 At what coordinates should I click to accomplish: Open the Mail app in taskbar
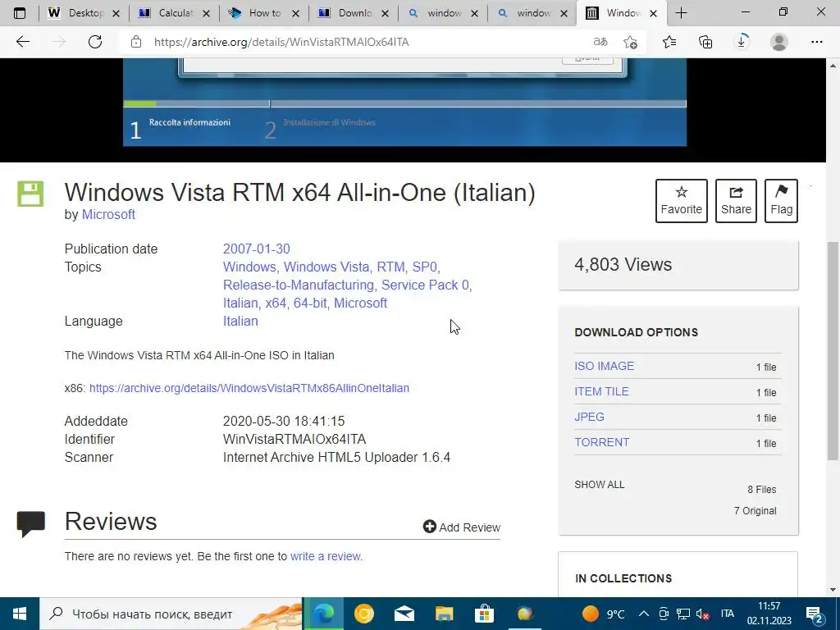(x=404, y=614)
